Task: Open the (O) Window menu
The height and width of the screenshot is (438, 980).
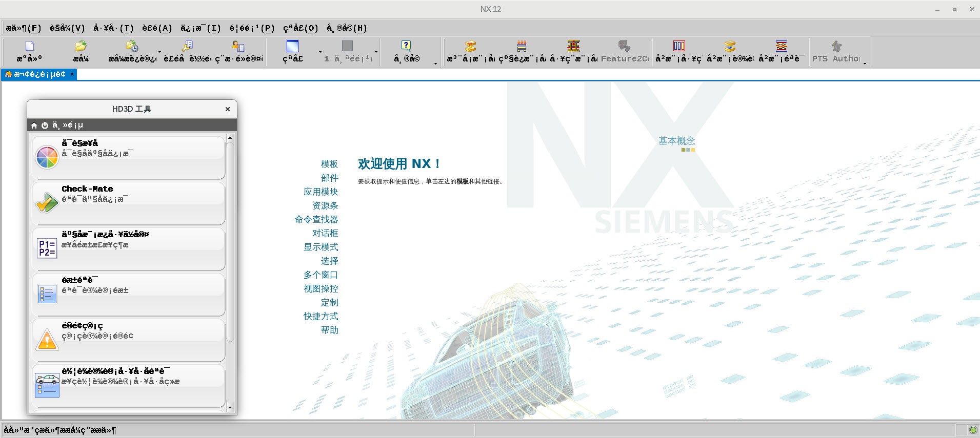Action: [x=301, y=28]
